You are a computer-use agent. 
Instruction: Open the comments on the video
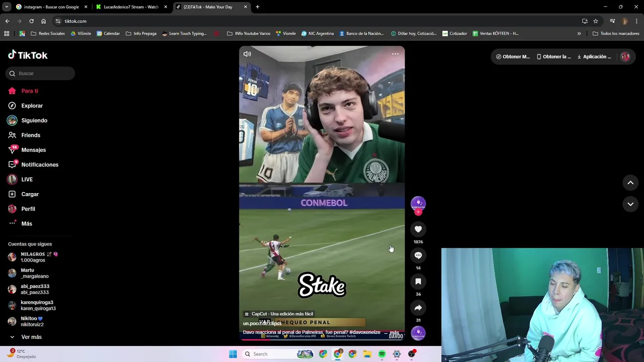click(x=418, y=255)
